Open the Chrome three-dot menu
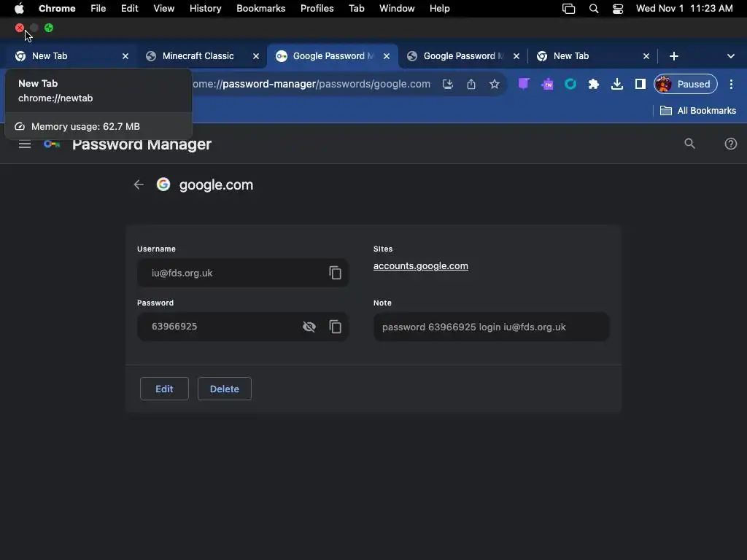Viewport: 747px width, 560px height. 731,85
